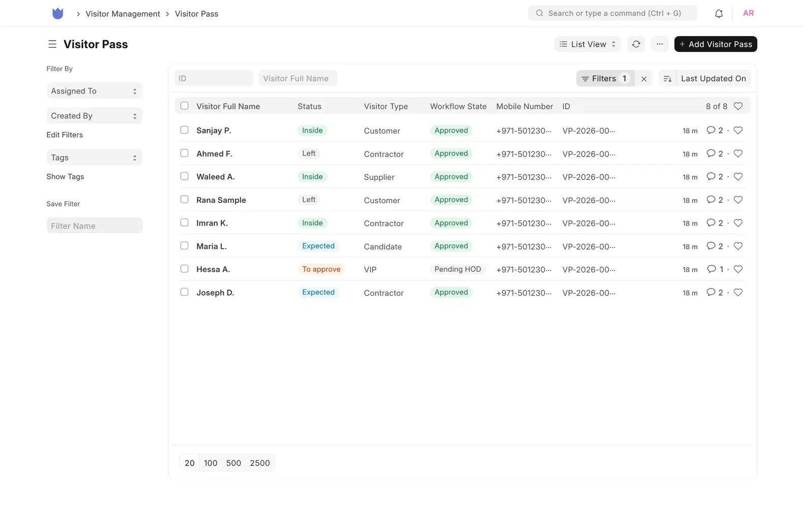
Task: Open Last Updated On sort dropdown
Action: 713,79
